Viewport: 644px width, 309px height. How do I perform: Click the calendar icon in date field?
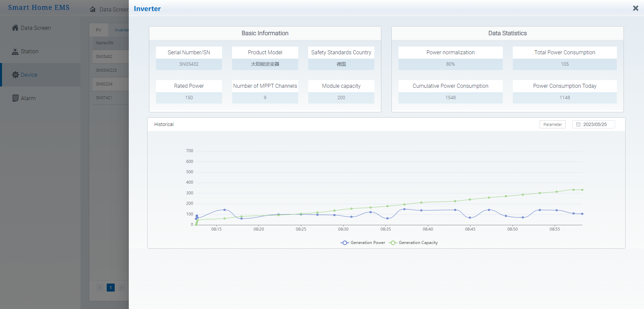[x=578, y=124]
